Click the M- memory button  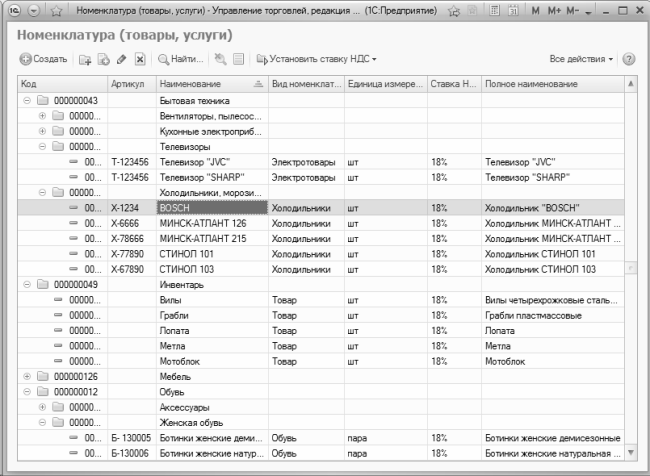click(x=573, y=11)
